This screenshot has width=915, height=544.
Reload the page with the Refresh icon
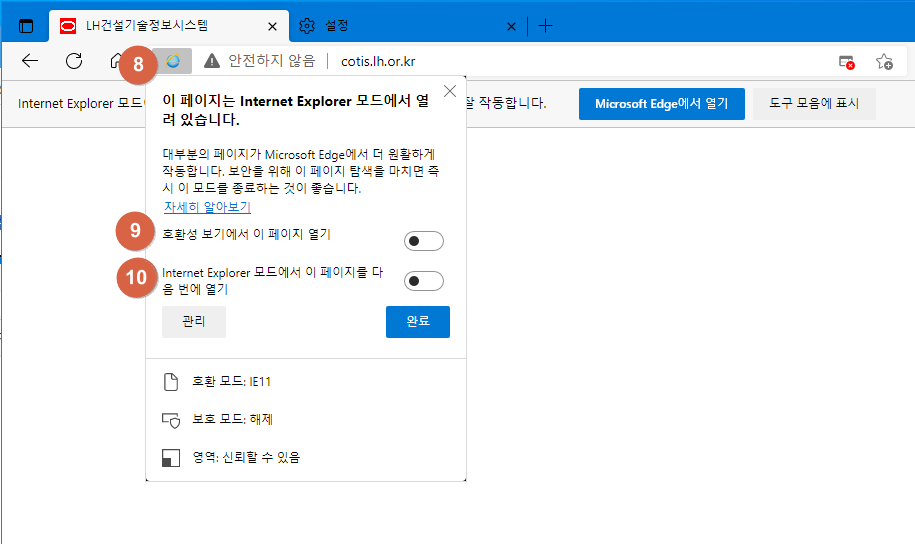[74, 61]
